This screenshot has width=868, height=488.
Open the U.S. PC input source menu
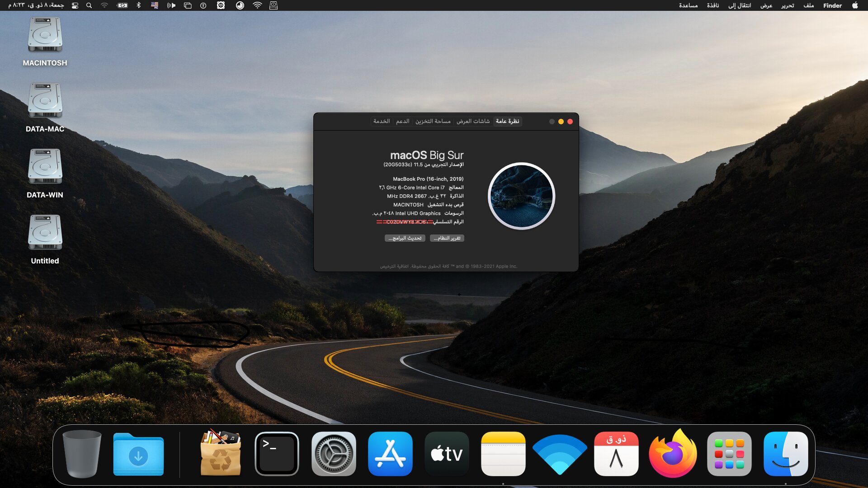(155, 5)
